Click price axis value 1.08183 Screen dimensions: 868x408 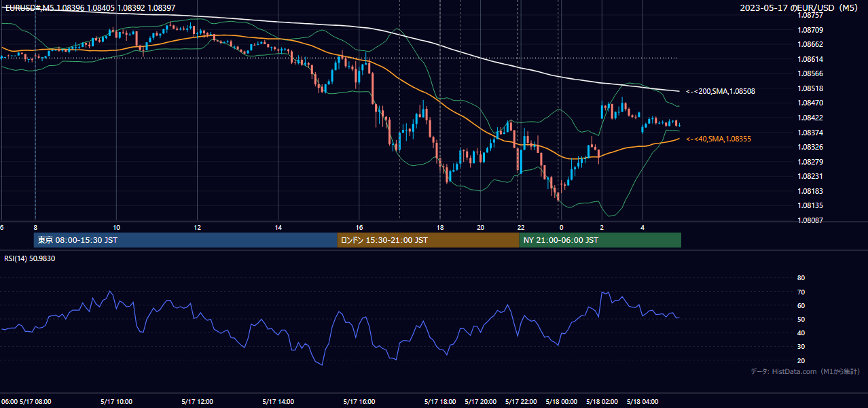[810, 191]
